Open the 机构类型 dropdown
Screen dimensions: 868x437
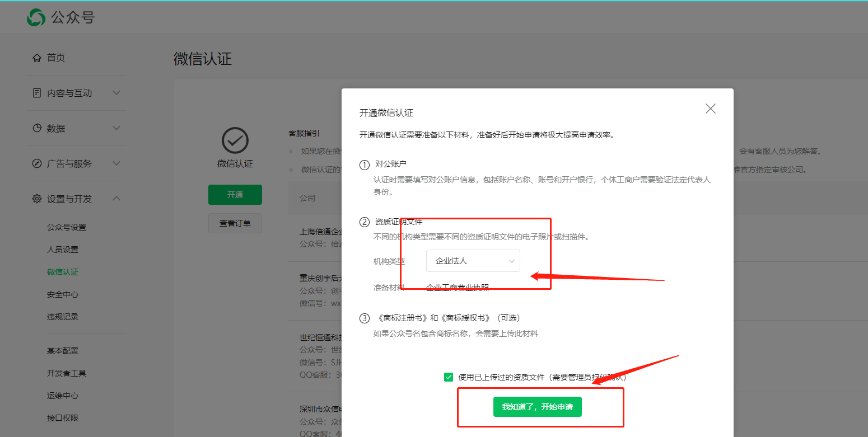(473, 261)
